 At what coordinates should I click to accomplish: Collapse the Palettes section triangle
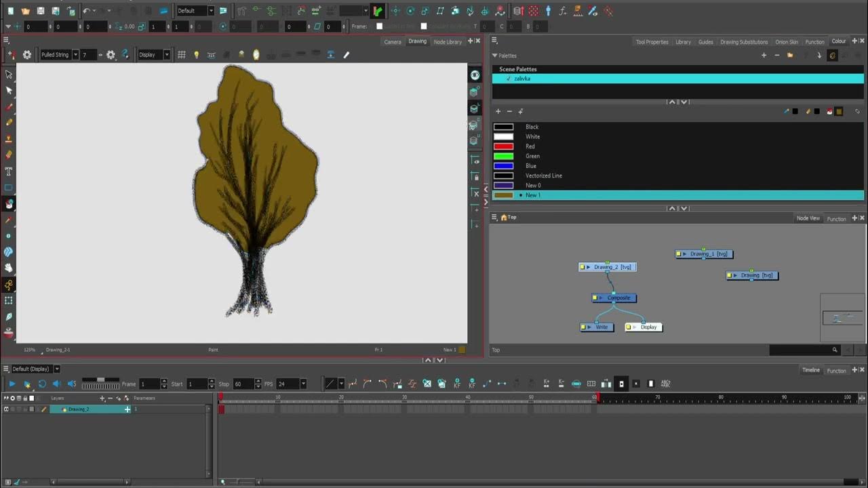click(495, 56)
